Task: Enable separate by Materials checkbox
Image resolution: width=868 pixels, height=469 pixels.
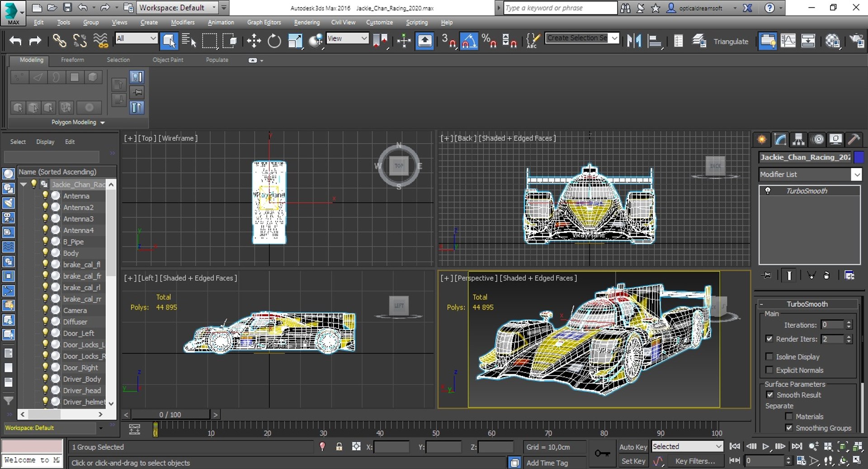Action: 789,417
